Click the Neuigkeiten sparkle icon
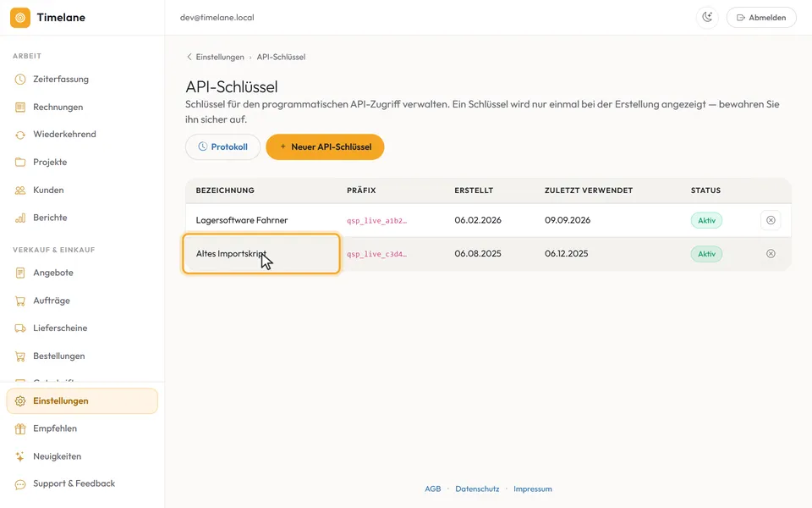Screen dimensions: 812x508 tap(20, 456)
